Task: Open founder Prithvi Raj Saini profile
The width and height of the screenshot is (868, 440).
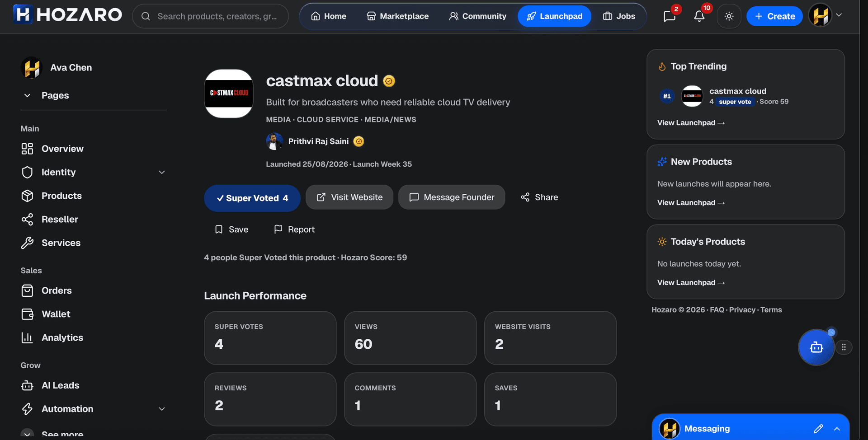Action: click(x=318, y=141)
